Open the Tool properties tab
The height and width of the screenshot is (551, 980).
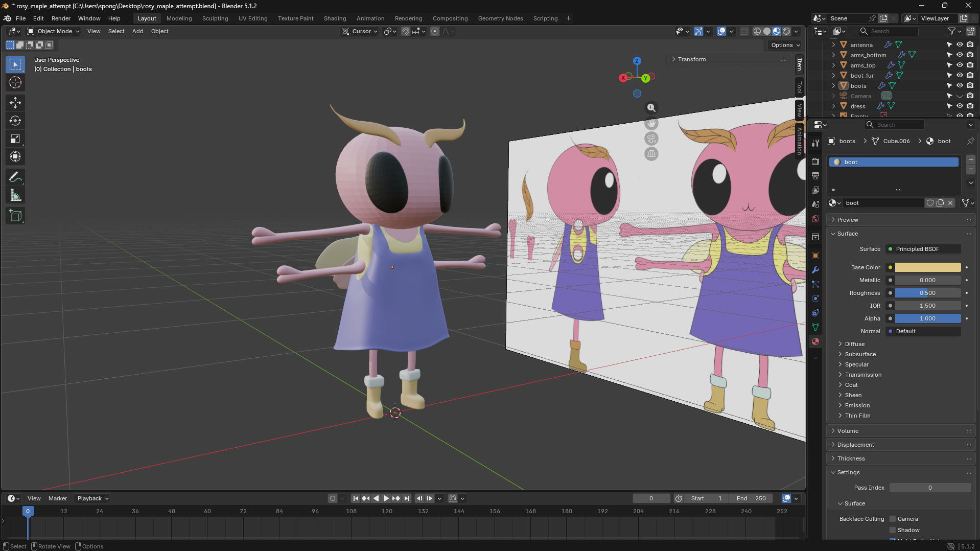click(x=815, y=143)
